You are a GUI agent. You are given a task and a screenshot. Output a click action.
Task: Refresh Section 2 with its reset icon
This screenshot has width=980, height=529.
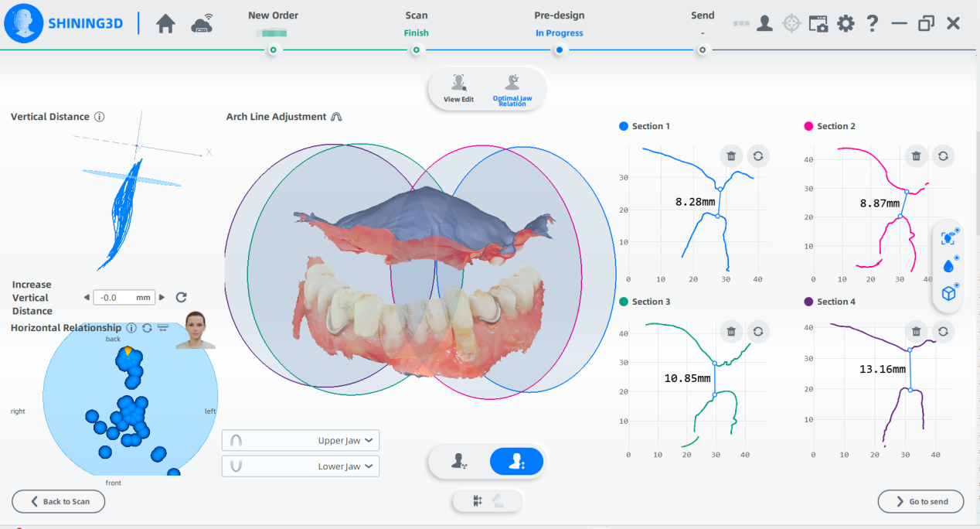[942, 155]
